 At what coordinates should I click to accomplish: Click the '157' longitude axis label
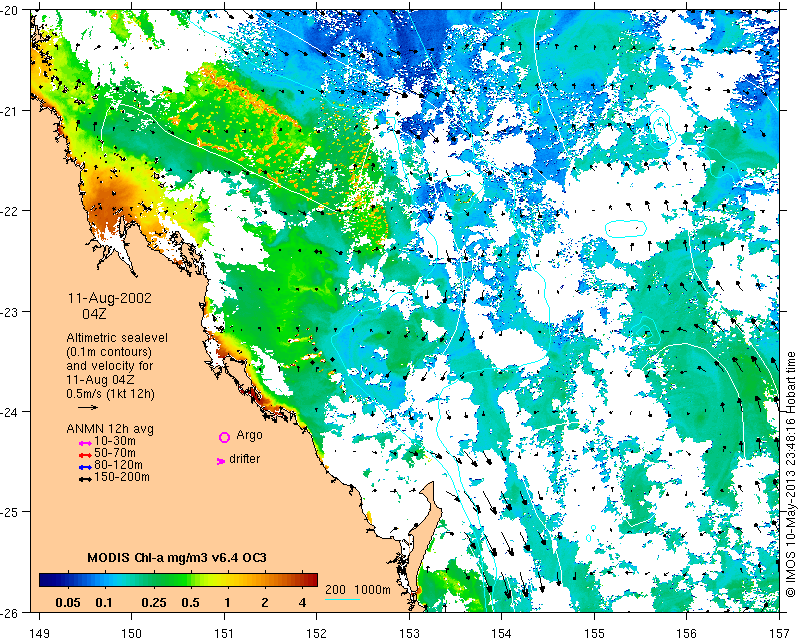(779, 633)
